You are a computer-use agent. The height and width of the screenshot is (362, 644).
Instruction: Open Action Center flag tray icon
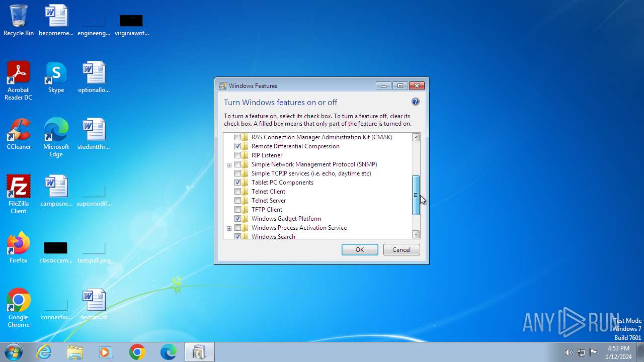click(x=593, y=352)
